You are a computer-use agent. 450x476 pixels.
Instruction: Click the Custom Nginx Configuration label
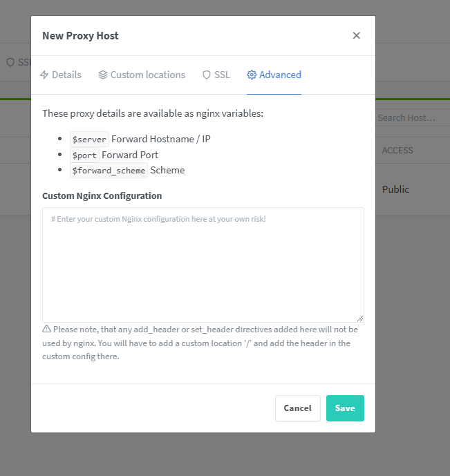[x=102, y=196]
